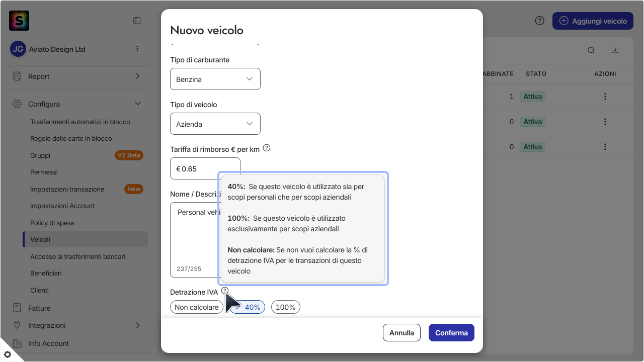
Task: Open the Tipo di carburante dropdown
Action: 215,79
